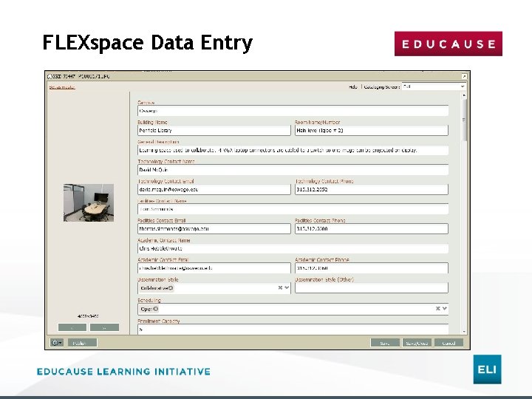This screenshot has height=399, width=532.
Task: Click the Dissemination Style (Other) field
Action: pyautogui.click(x=372, y=287)
